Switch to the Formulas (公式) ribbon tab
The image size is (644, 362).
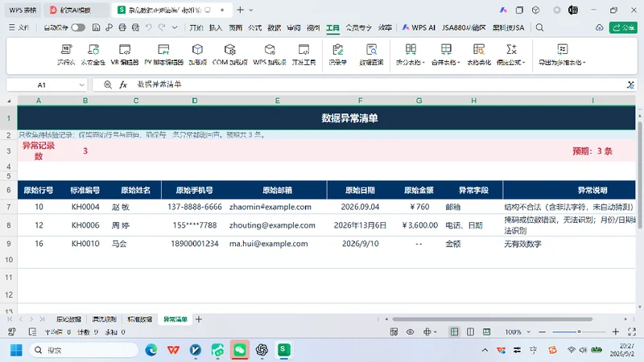[254, 27]
